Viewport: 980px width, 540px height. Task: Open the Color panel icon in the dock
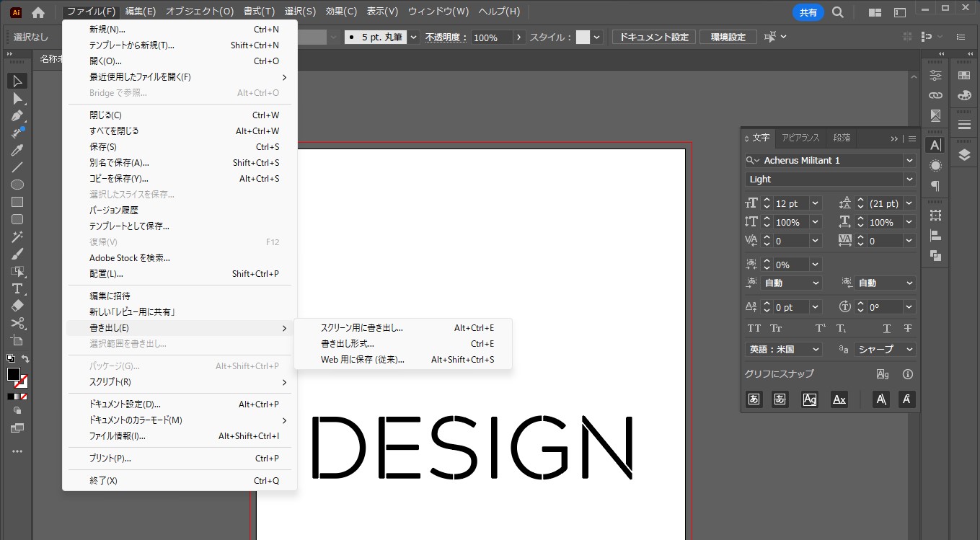[964, 95]
